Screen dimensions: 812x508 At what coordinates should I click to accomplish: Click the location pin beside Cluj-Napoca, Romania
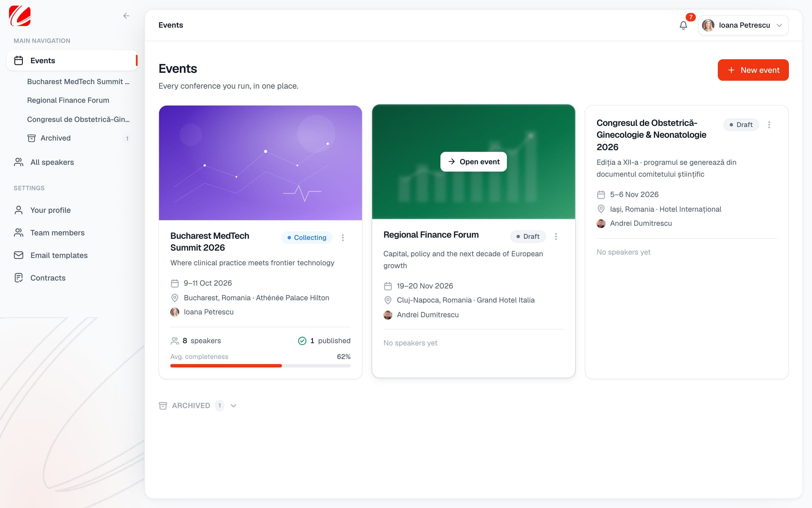[388, 300]
